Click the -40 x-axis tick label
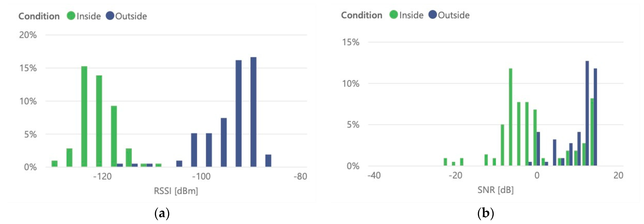This screenshot has width=644, height=224. (374, 175)
